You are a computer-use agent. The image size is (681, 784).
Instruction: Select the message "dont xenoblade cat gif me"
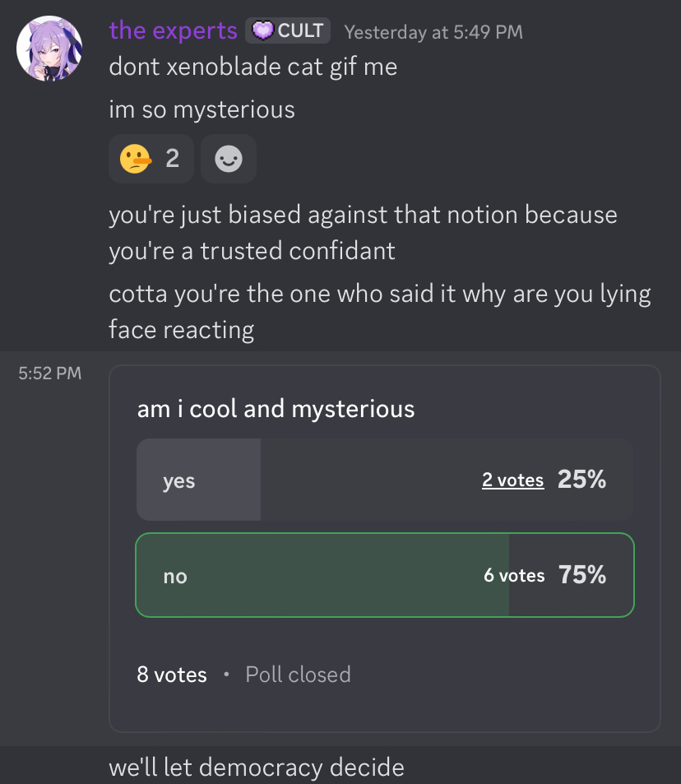tap(252, 67)
